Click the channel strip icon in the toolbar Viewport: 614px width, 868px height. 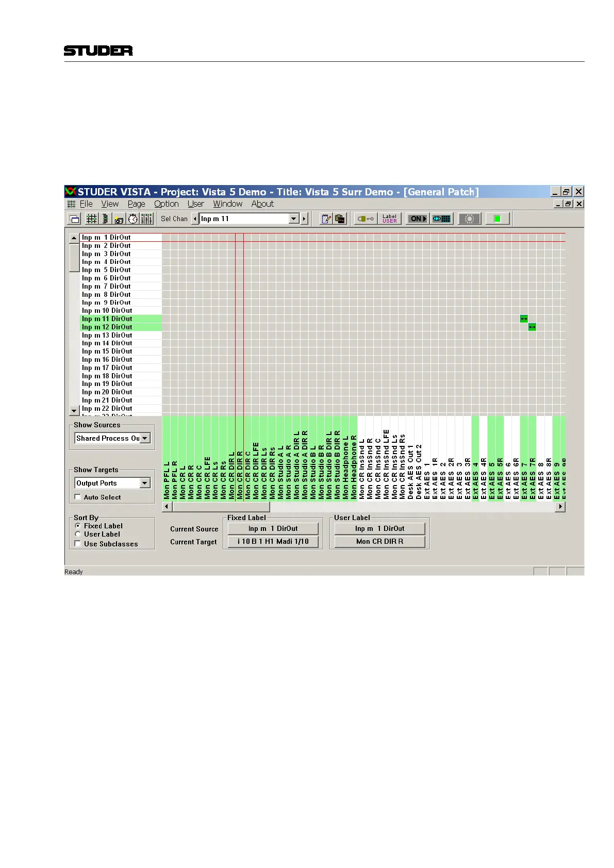tap(105, 219)
